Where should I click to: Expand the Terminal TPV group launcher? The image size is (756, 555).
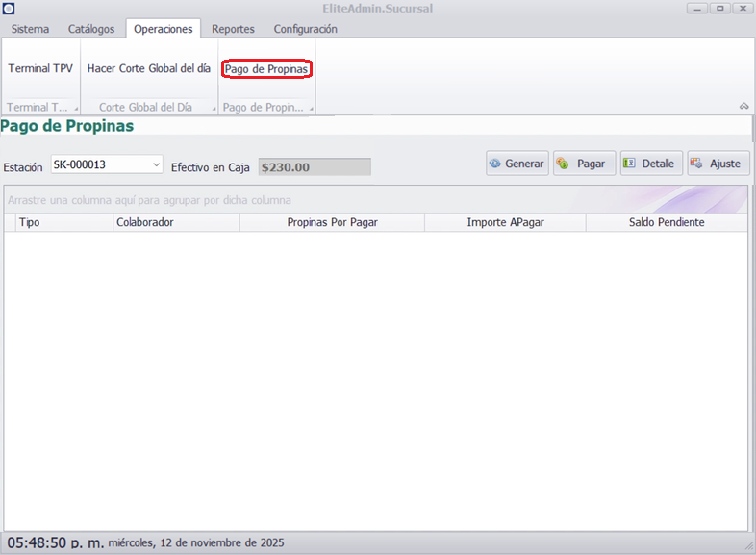tap(76, 108)
